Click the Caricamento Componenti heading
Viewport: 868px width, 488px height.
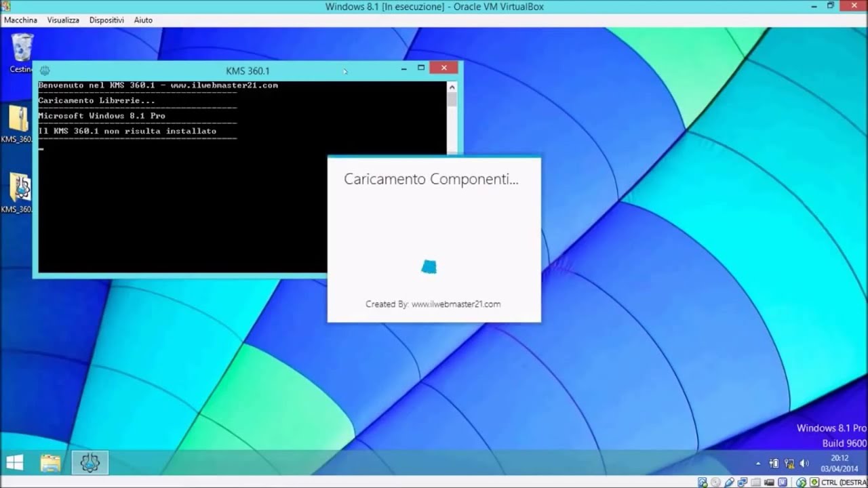[431, 180]
